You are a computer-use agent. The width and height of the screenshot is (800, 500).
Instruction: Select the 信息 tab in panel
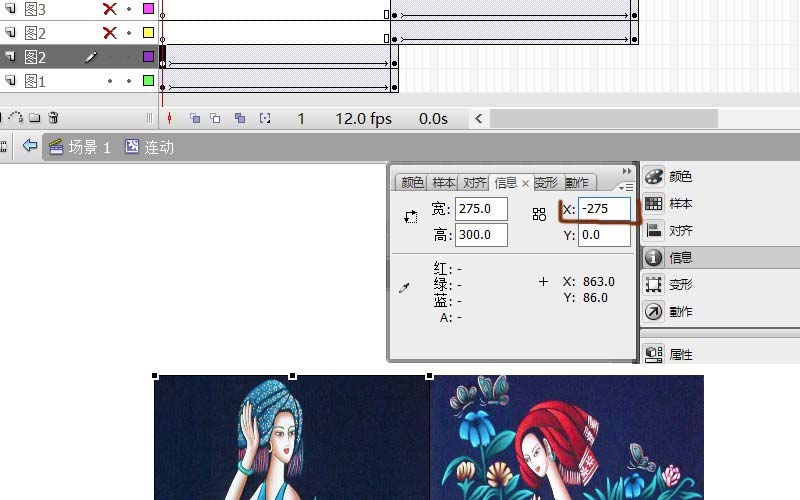[505, 183]
